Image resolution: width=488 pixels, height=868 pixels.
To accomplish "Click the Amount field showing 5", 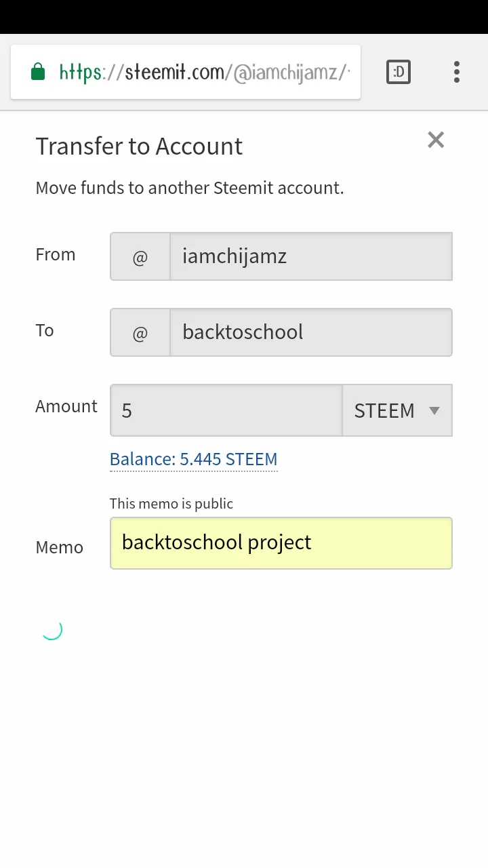I will pyautogui.click(x=226, y=410).
